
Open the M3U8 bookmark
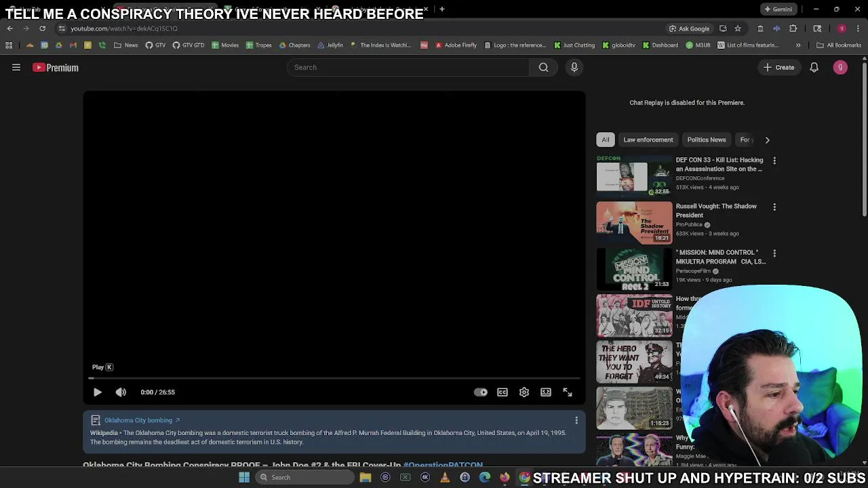tap(698, 45)
